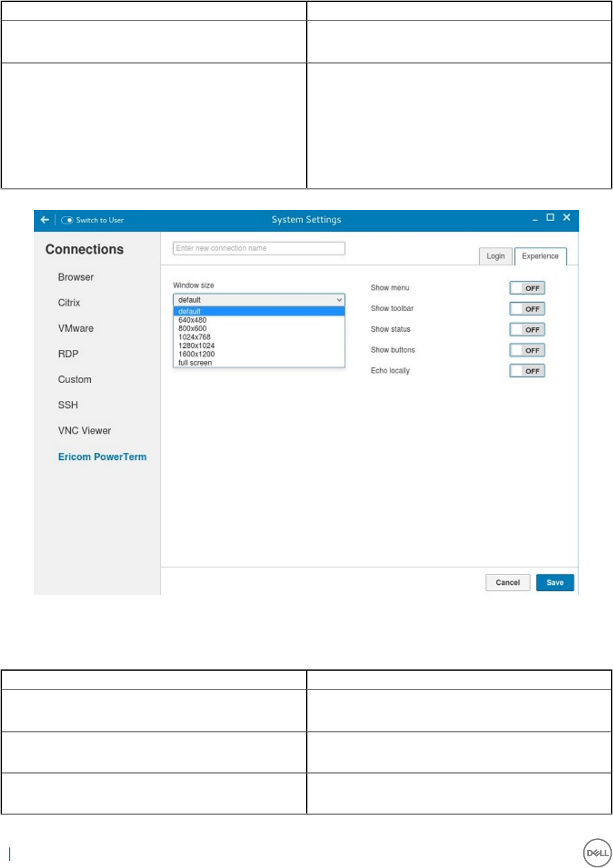Open VNC Viewer connections
Viewport: 613px width, 868px height.
click(84, 430)
